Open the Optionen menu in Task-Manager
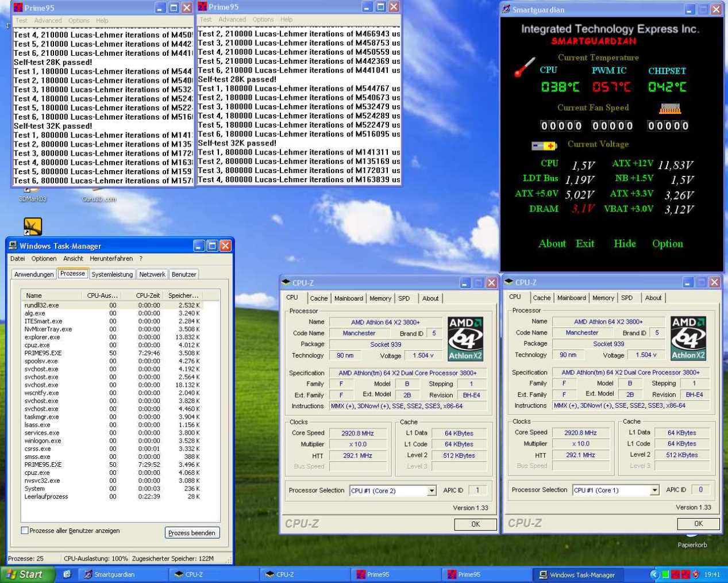Screen dimensions: 728x583 tap(44, 259)
